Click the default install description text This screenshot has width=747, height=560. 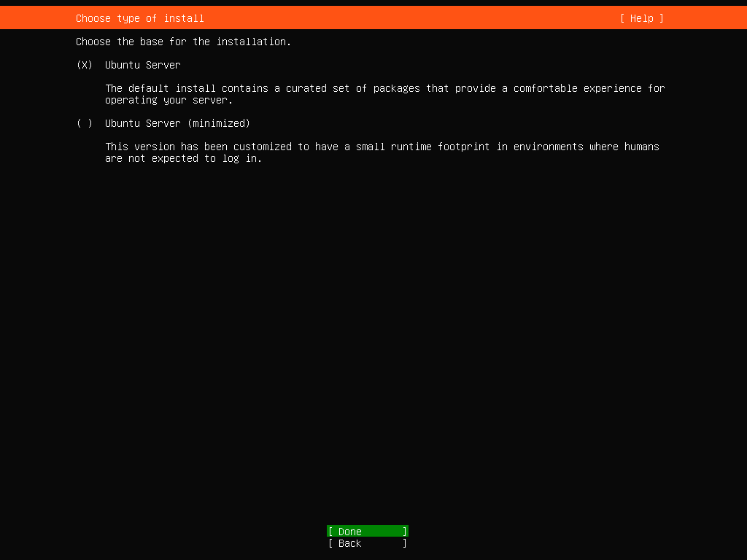(385, 94)
